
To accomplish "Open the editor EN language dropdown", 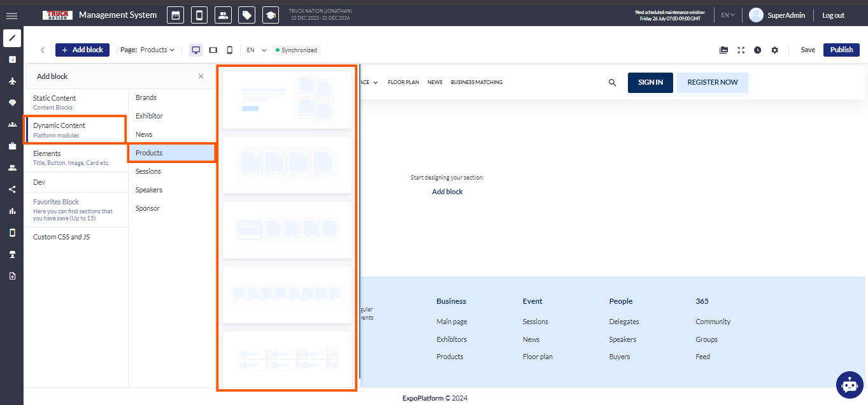I will (x=257, y=50).
